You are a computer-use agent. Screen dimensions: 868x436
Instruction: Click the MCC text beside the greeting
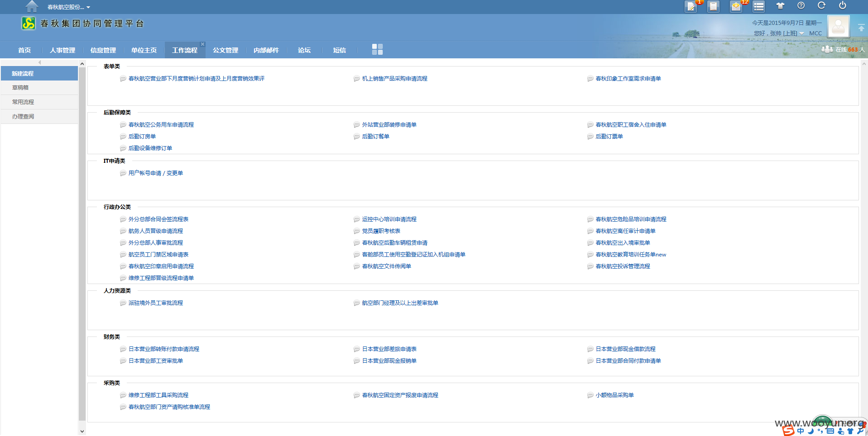tap(815, 33)
